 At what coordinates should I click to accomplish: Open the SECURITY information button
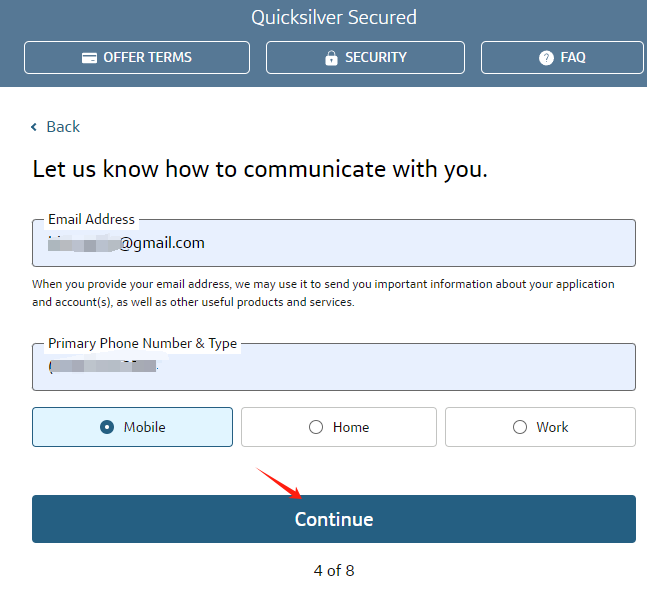pos(365,57)
